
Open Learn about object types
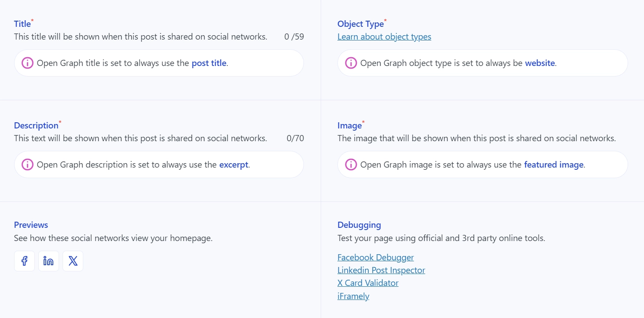point(384,37)
